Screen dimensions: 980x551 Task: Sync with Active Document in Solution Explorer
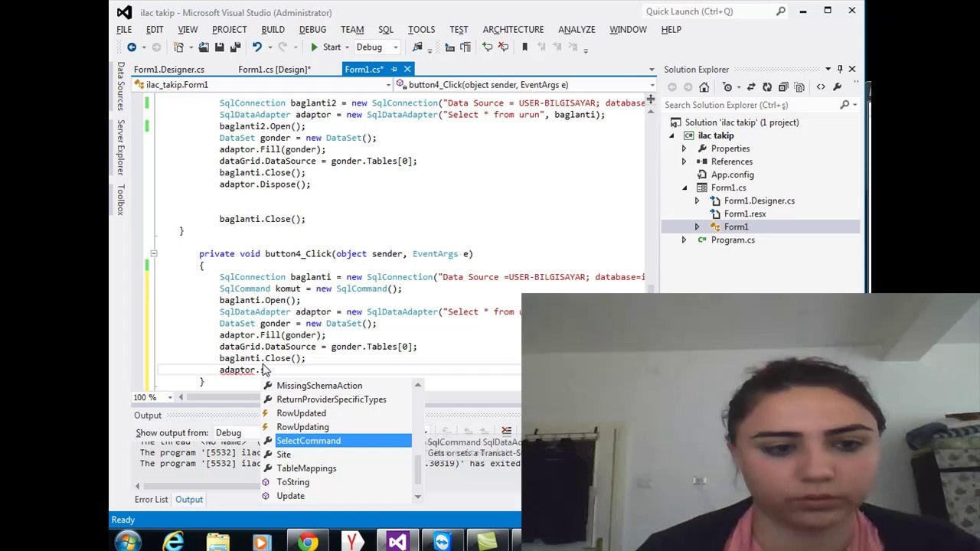(x=751, y=87)
